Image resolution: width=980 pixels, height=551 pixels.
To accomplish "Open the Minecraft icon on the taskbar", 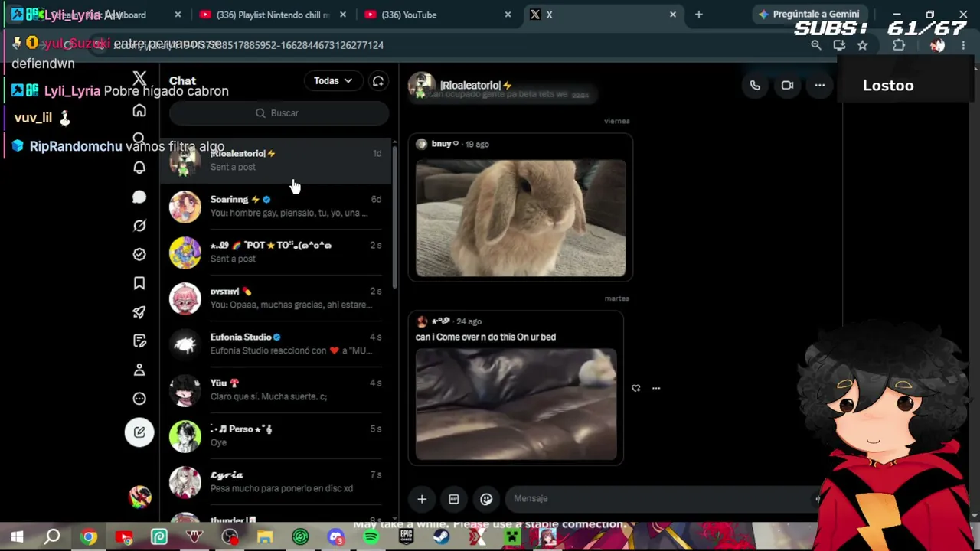I will 511,537.
